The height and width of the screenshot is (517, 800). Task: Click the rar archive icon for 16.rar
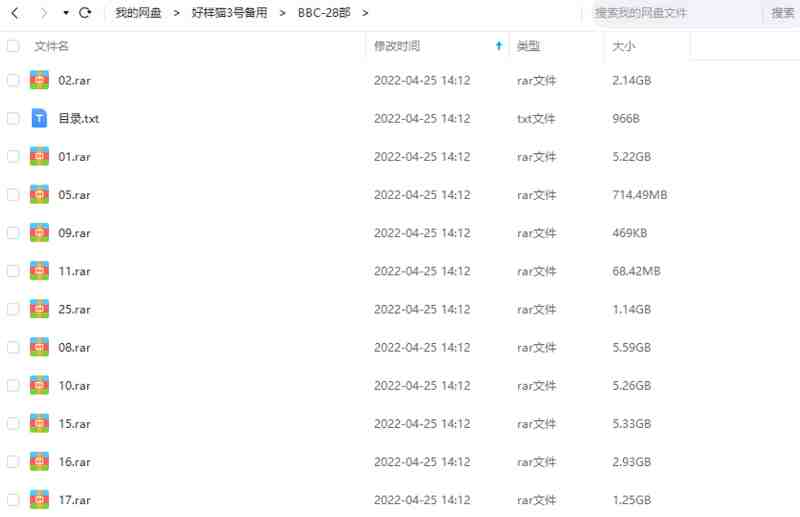point(39,461)
